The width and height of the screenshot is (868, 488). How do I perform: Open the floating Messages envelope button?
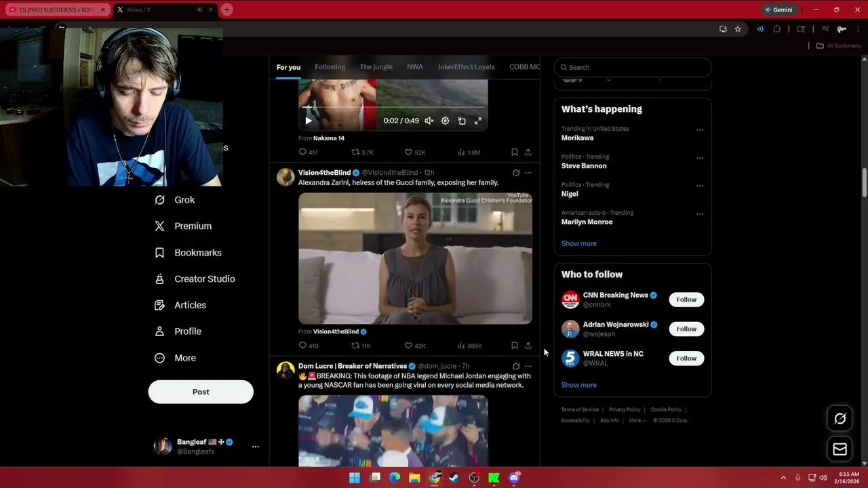(x=840, y=449)
